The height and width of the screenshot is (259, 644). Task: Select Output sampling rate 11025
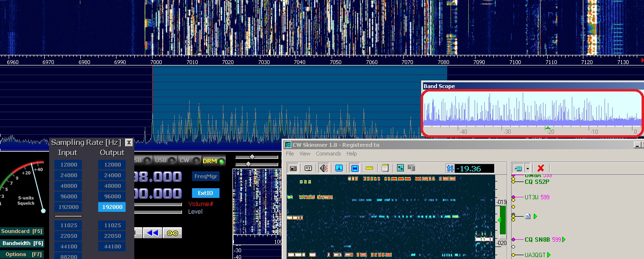tap(112, 225)
